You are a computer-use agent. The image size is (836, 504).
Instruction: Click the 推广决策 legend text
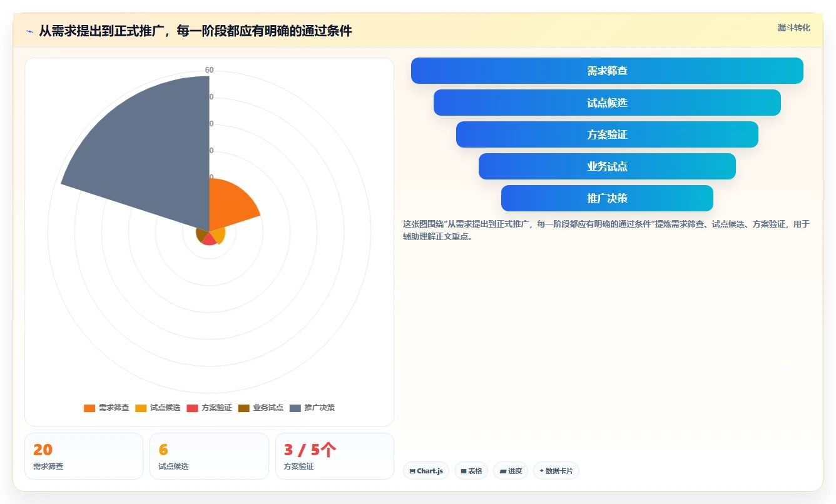point(320,408)
